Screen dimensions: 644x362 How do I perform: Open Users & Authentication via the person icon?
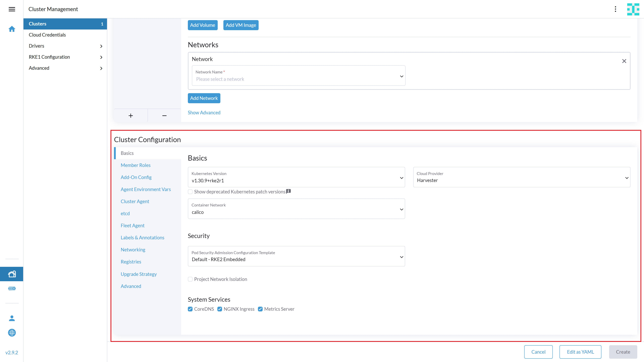pyautogui.click(x=12, y=318)
